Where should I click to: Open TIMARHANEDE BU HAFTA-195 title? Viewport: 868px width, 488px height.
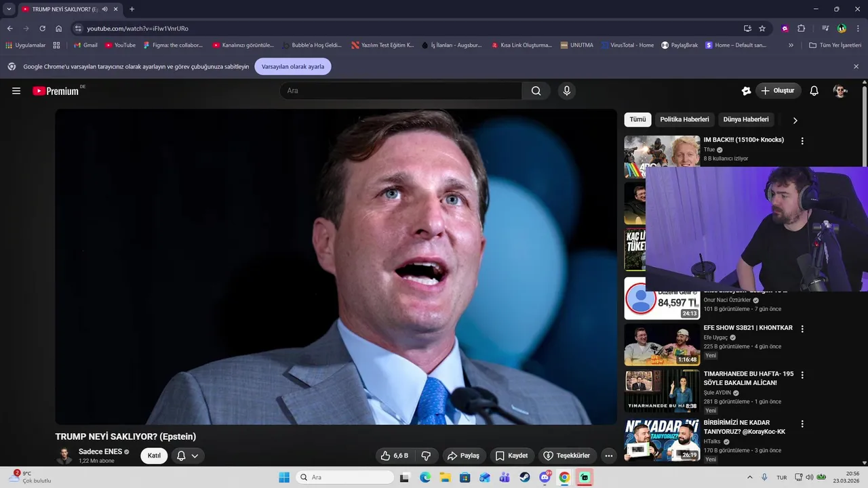pos(749,378)
